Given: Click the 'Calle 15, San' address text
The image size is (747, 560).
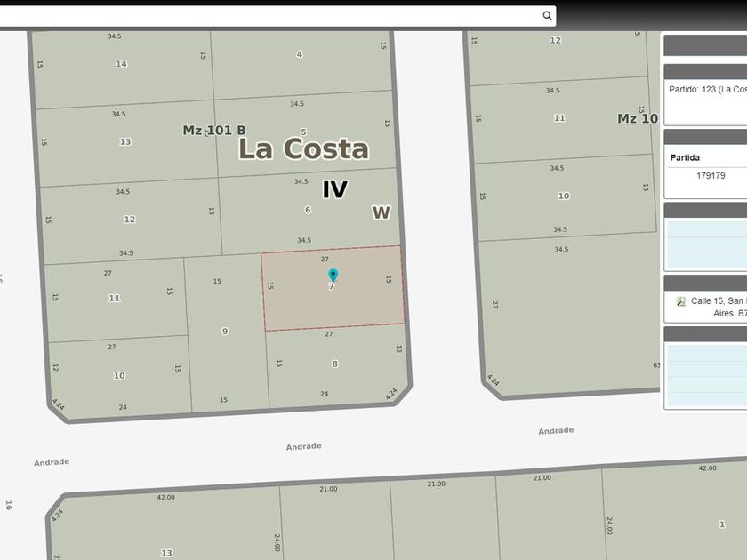Looking at the screenshot, I should pyautogui.click(x=719, y=301).
